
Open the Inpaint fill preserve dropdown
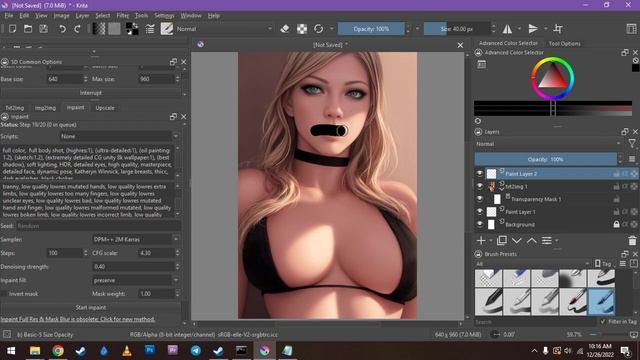(x=136, y=280)
